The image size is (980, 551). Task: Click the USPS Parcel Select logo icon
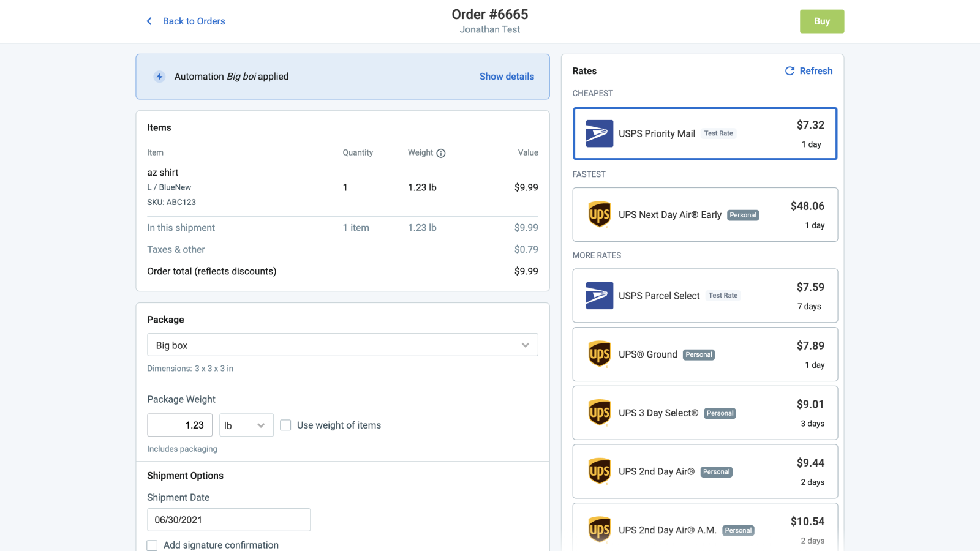coord(600,295)
